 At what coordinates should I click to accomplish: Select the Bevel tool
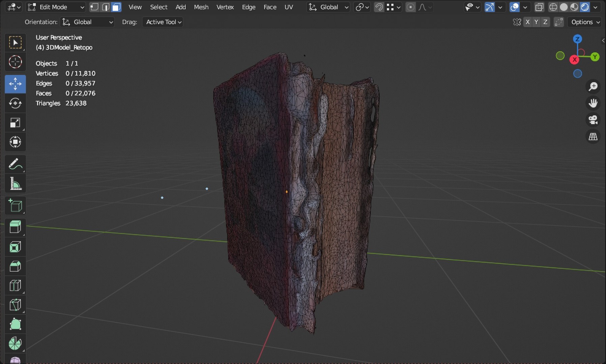(15, 266)
